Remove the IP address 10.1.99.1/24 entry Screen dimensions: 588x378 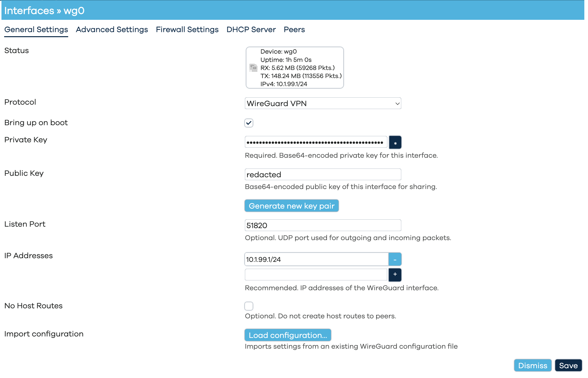[x=395, y=259]
